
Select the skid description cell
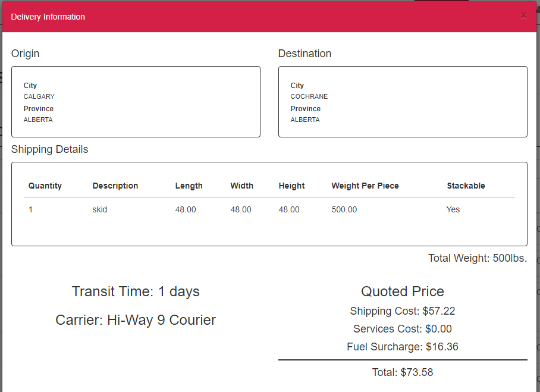[100, 209]
